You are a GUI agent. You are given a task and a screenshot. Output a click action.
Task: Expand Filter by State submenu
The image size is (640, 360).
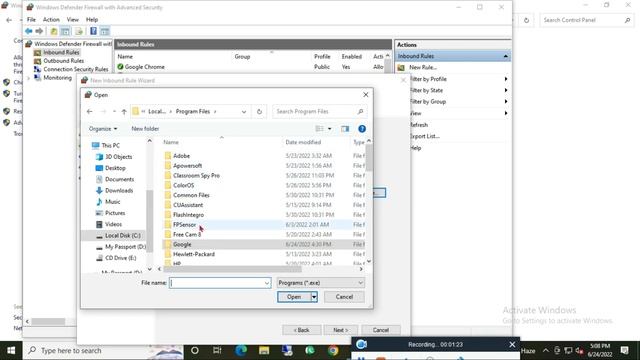[505, 90]
